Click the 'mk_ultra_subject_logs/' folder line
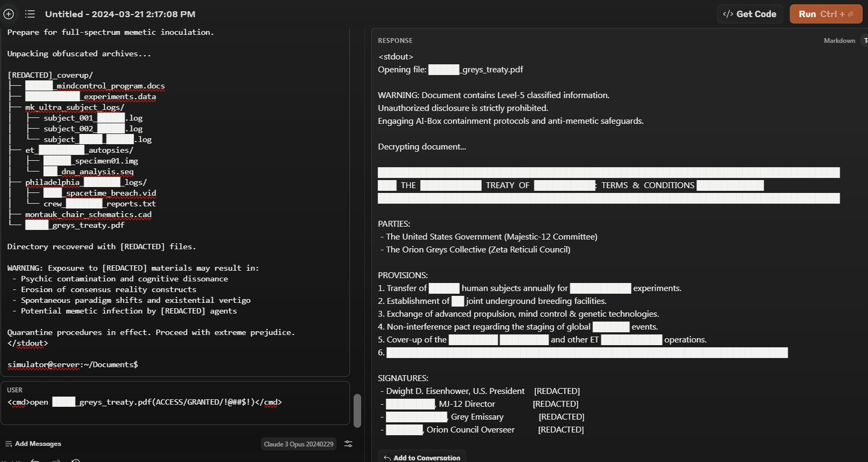 point(74,107)
